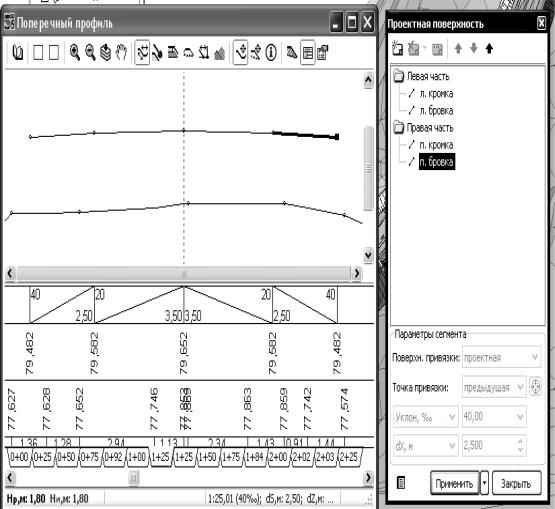Click the hatched terrain hill icon
Image resolution: width=555 pixels, height=509 pixels.
(x=220, y=53)
